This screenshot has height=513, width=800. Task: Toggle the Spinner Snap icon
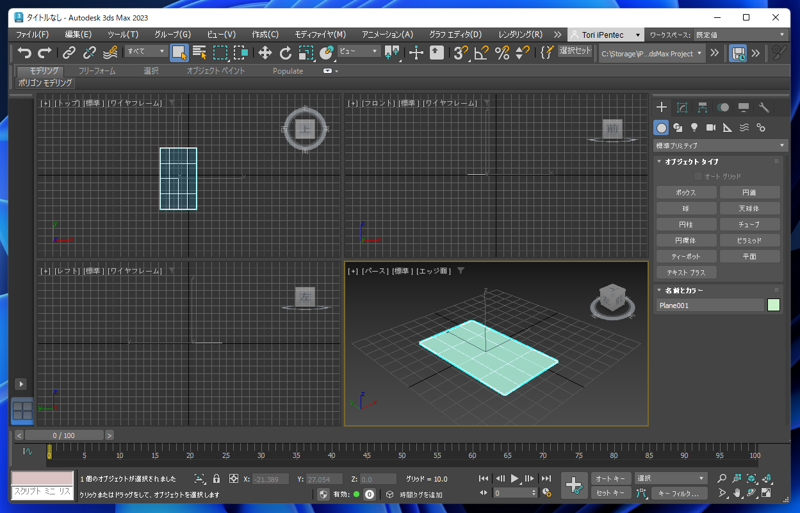[522, 53]
